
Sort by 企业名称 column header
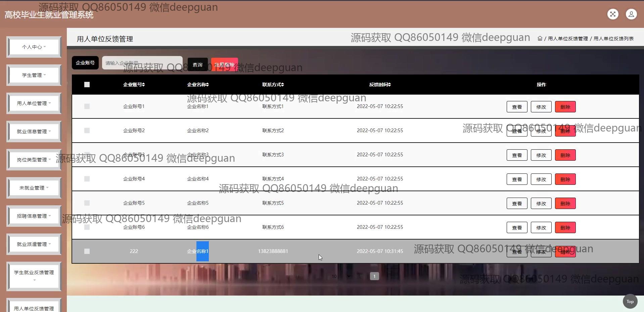[x=198, y=85]
